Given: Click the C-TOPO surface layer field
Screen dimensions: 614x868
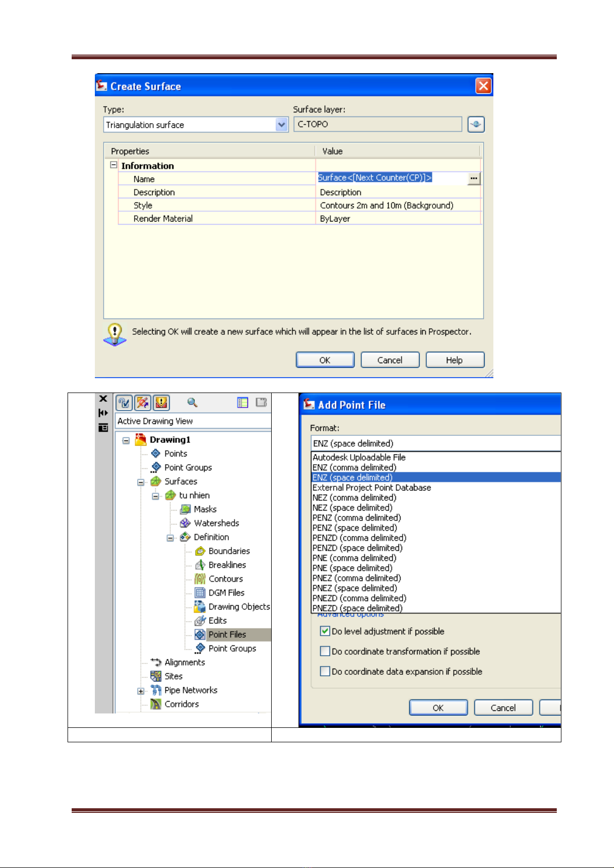Looking at the screenshot, I should pyautogui.click(x=378, y=124).
